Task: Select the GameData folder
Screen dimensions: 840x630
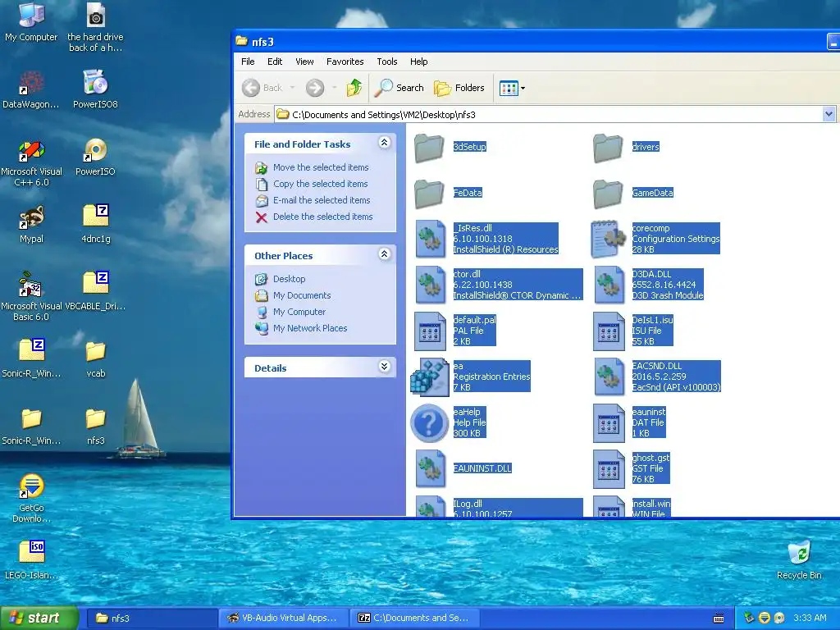Action: click(x=632, y=193)
